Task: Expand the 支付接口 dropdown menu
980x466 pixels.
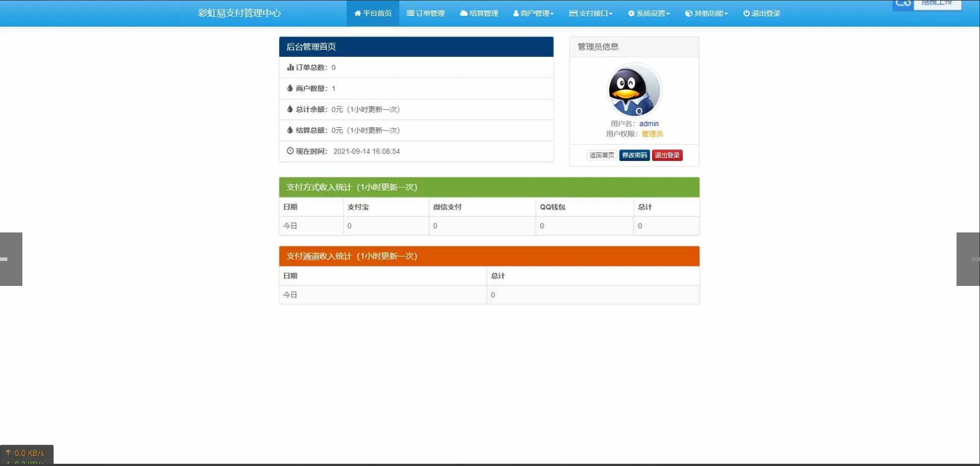Action: [591, 13]
